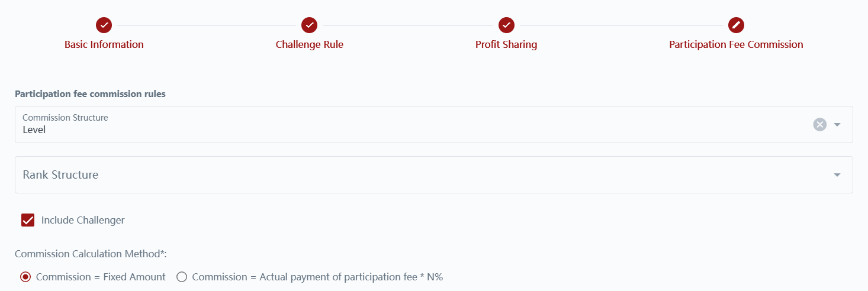Click the Include Challenger label text

pyautogui.click(x=83, y=221)
